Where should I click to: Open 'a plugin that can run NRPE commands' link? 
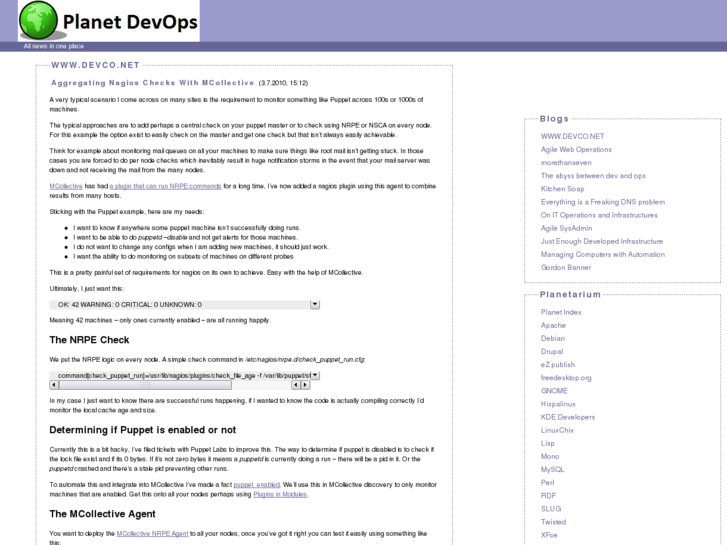point(166,186)
